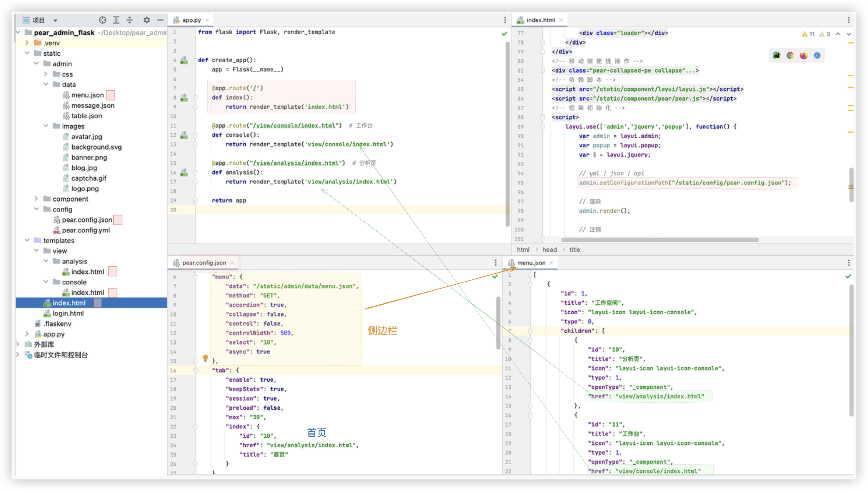Screen dimensions: 868x491
Task: Switch to the menu.json tab
Action: pyautogui.click(x=531, y=263)
